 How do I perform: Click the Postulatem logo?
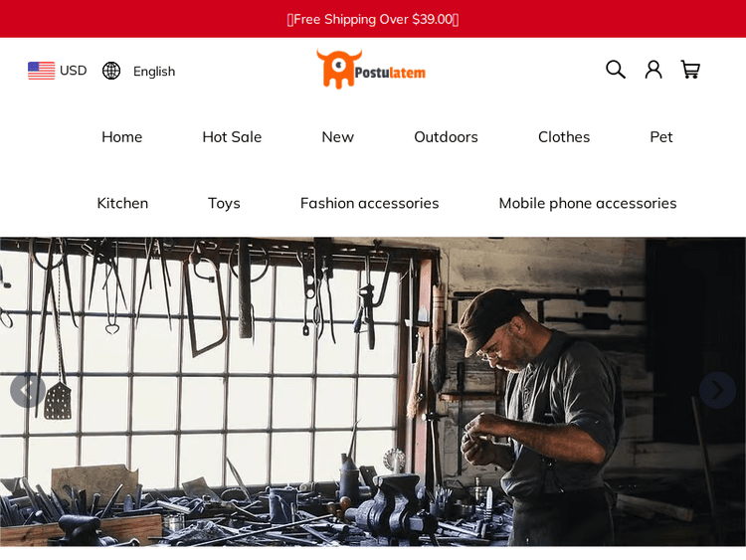click(x=371, y=69)
